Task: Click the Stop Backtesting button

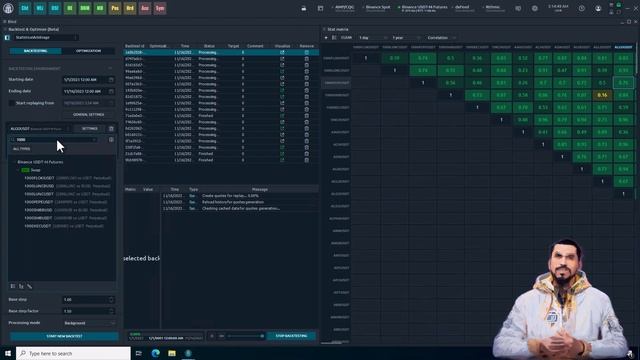Action: [291, 336]
